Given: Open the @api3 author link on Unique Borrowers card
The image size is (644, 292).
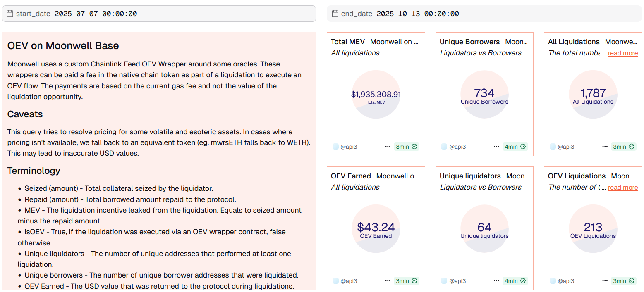Looking at the screenshot, I should click(457, 147).
